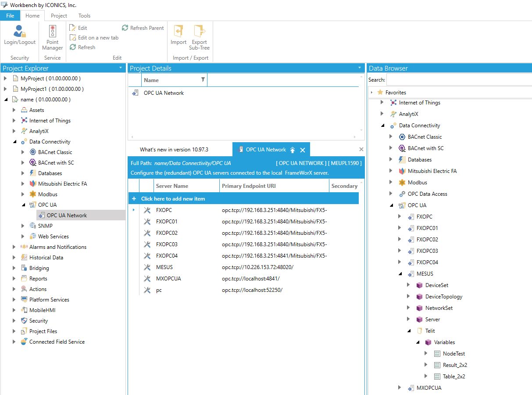Screen dimensions: 532x395
Task: Expand the MyProject1 project node
Action: pos(6,89)
